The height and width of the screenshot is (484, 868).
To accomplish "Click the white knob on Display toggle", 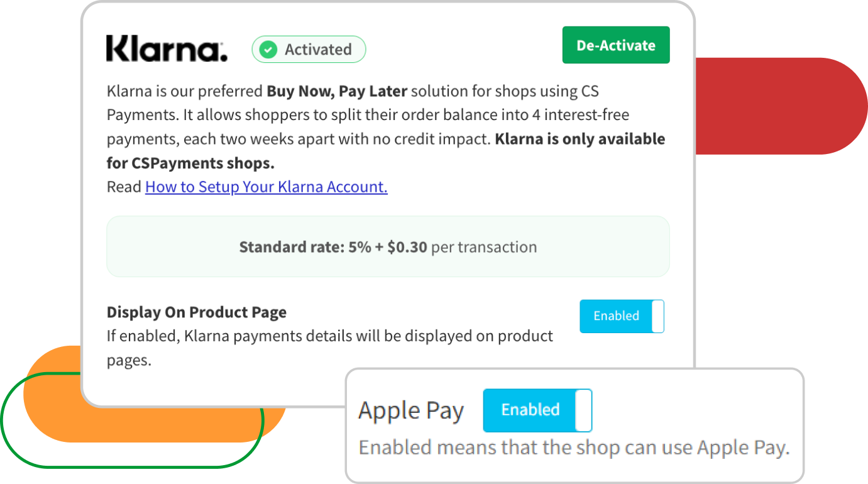I will 657,316.
